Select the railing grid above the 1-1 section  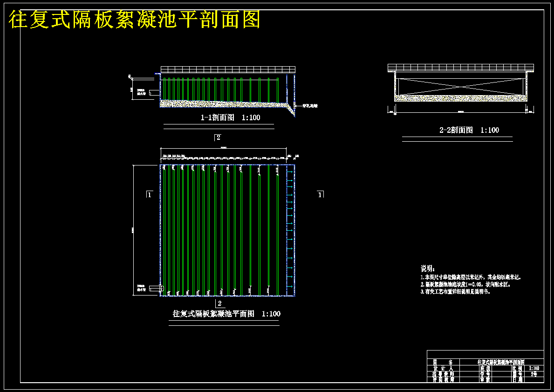click(x=228, y=69)
